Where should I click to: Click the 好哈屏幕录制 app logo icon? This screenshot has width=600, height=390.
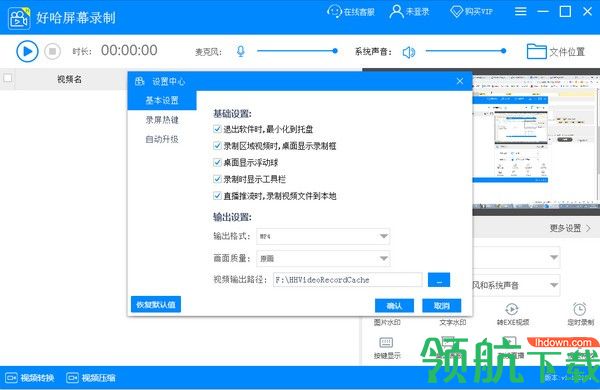(x=19, y=18)
